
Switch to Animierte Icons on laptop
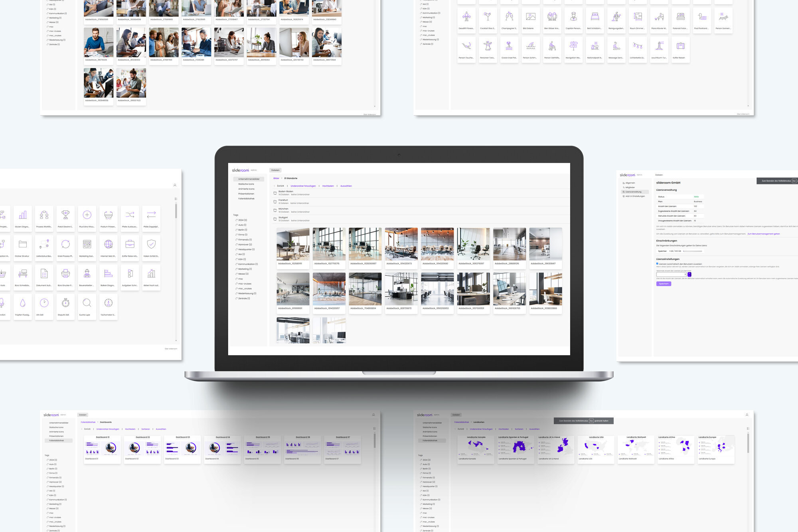tap(246, 189)
